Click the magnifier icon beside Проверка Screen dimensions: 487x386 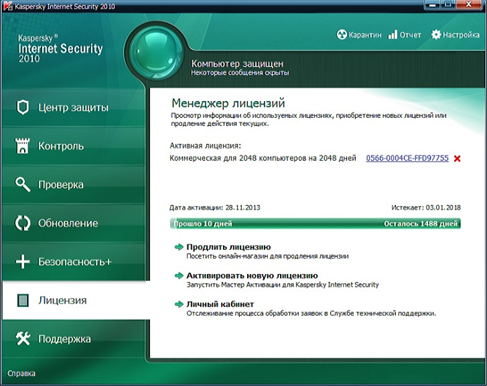pyautogui.click(x=23, y=184)
